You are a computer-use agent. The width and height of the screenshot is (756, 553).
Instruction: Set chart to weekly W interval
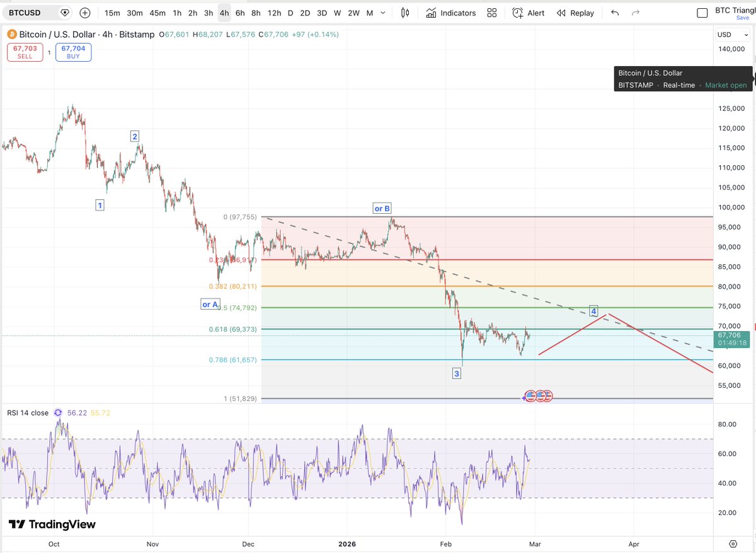pyautogui.click(x=338, y=13)
